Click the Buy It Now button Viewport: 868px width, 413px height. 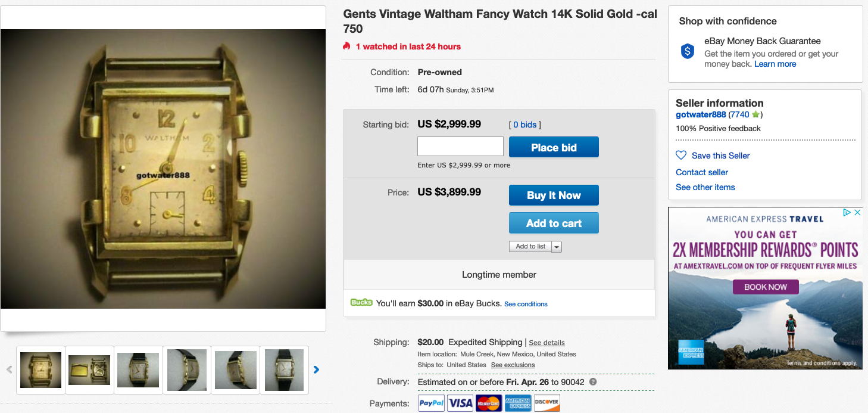coord(554,195)
